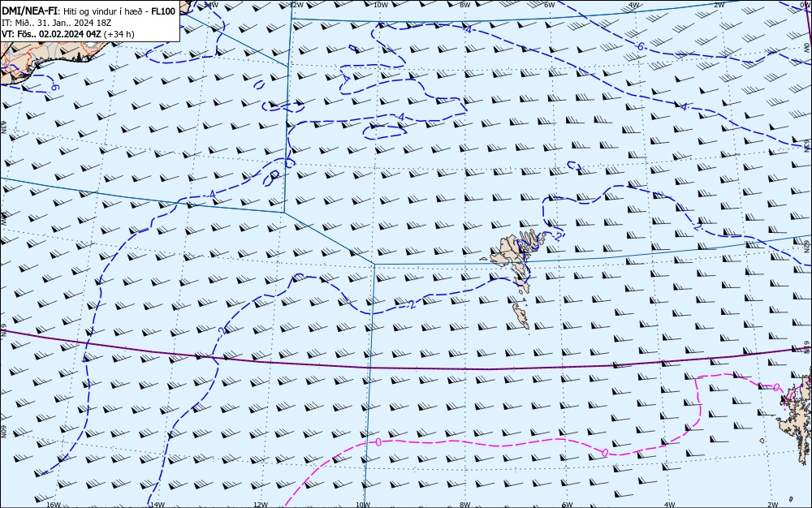The height and width of the screenshot is (508, 812).
Task: Click the southernmost Faroe island (Suðuroy)
Action: tap(521, 316)
